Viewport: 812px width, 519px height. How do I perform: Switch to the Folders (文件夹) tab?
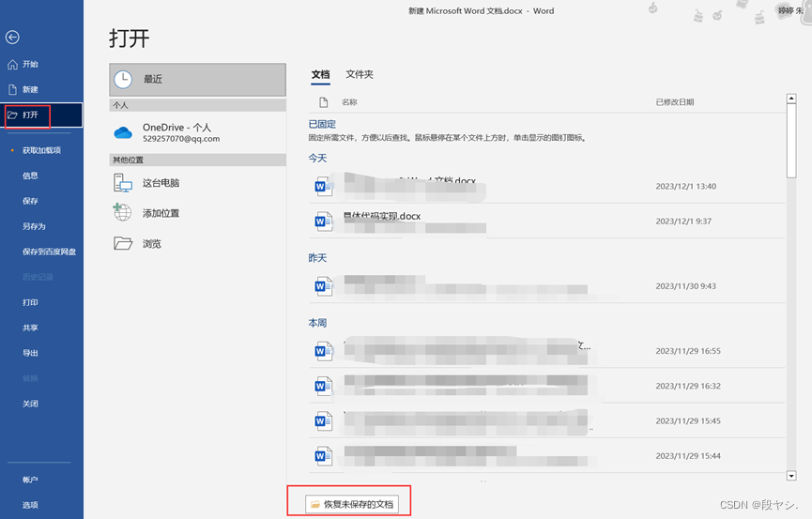tap(360, 74)
